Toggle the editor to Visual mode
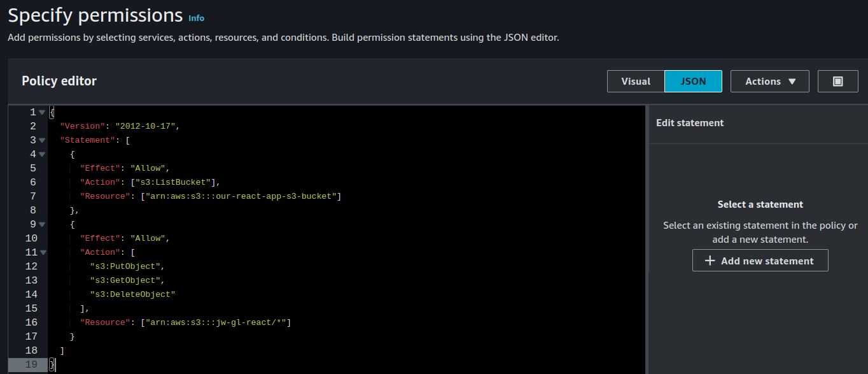Image resolution: width=868 pixels, height=374 pixels. pos(636,81)
